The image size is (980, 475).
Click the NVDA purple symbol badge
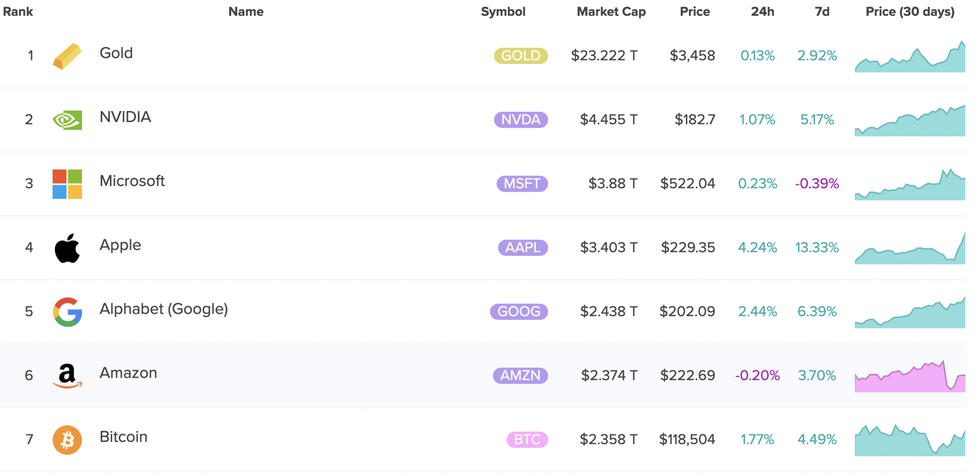(520, 119)
